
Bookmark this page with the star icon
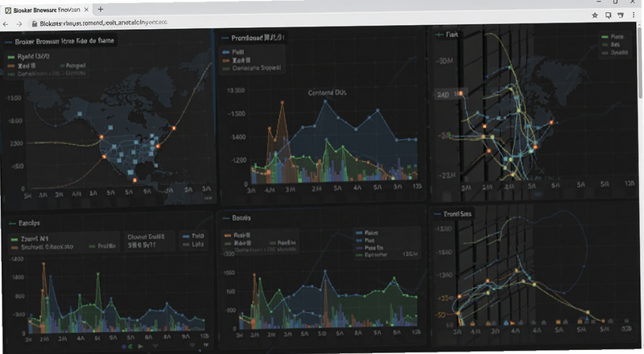pos(595,15)
